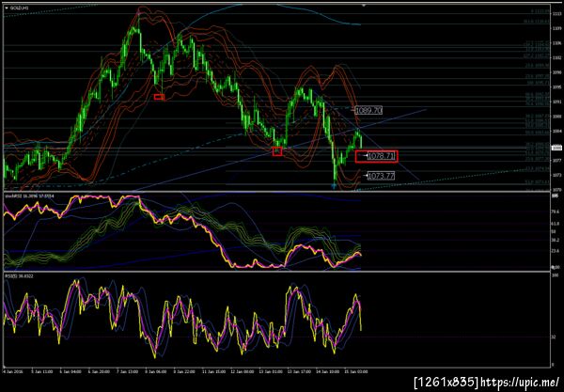The width and height of the screenshot is (564, 392).
Task: Click the 14 Jan 10:00 time axis label
Action: point(328,371)
